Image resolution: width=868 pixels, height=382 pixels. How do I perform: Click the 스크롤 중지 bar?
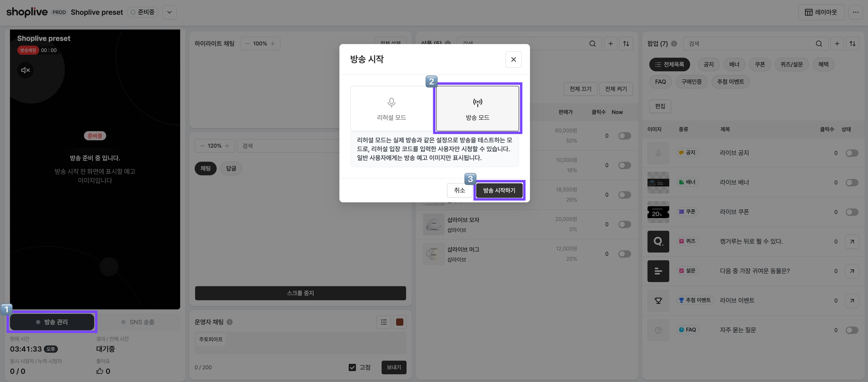pos(300,293)
